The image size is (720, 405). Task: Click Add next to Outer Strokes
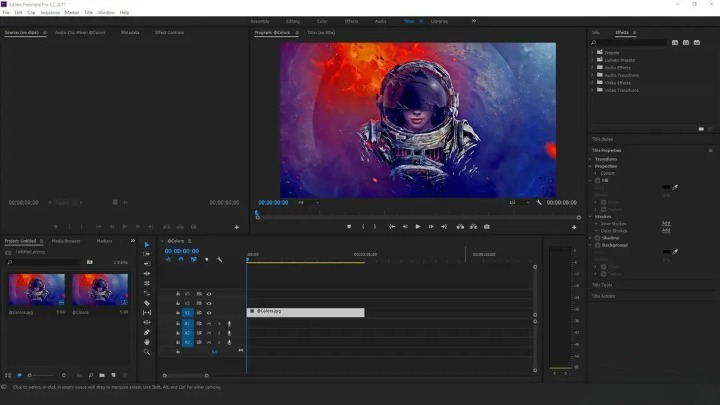click(x=666, y=231)
